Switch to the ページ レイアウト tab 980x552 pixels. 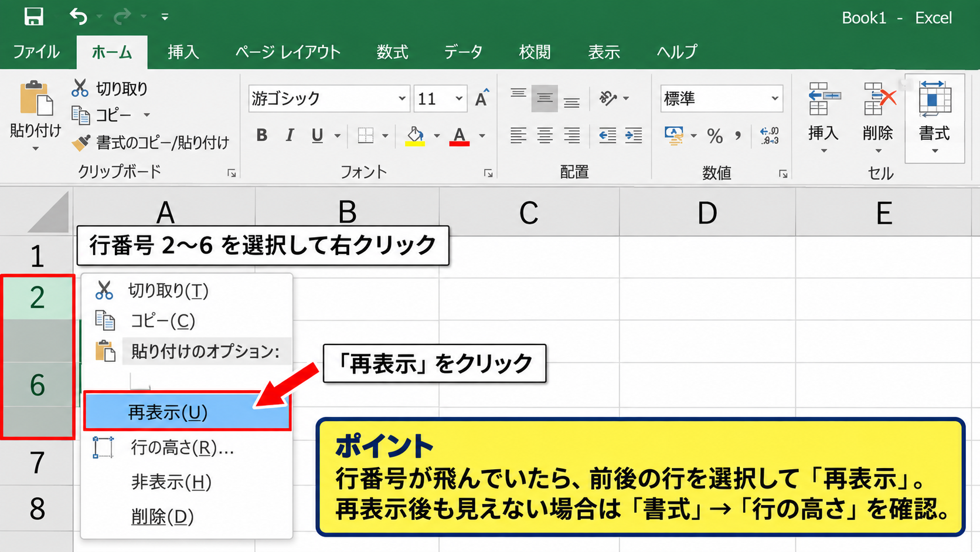pos(288,52)
